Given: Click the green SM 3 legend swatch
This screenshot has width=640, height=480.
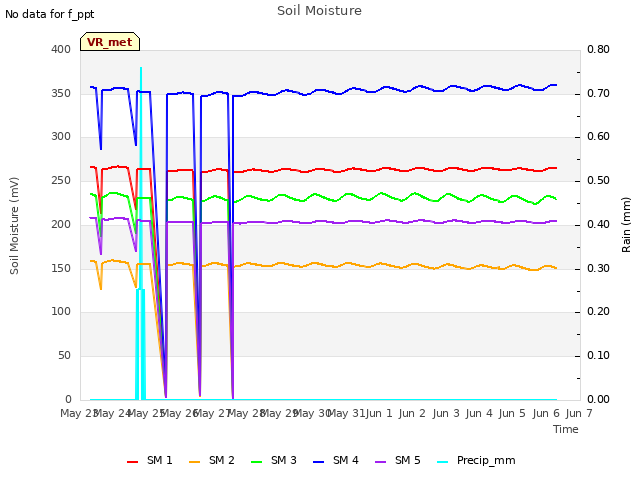Looking at the screenshot, I should (x=256, y=462).
